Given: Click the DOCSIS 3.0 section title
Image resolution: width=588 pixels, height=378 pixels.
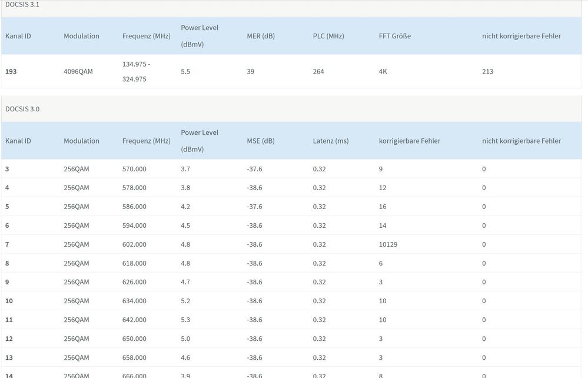Looking at the screenshot, I should (x=22, y=109).
